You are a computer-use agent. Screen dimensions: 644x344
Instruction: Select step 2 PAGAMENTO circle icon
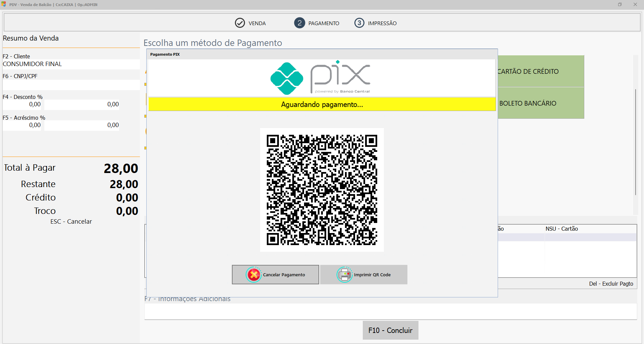[x=299, y=23]
